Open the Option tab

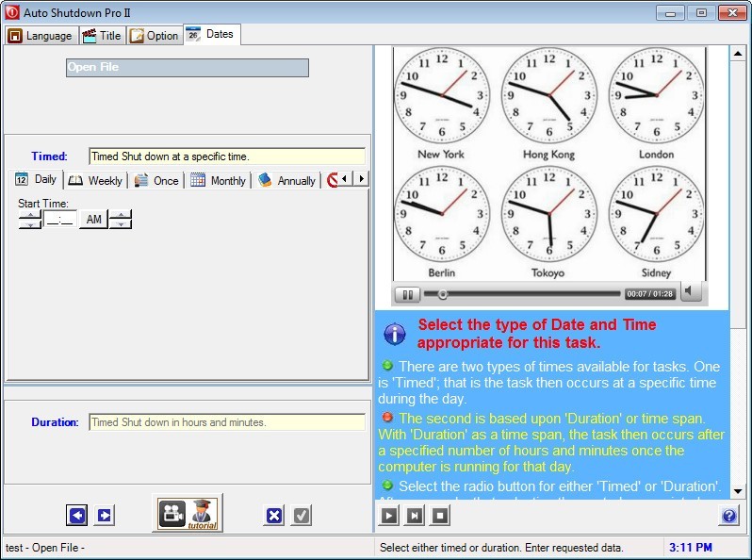pos(155,36)
